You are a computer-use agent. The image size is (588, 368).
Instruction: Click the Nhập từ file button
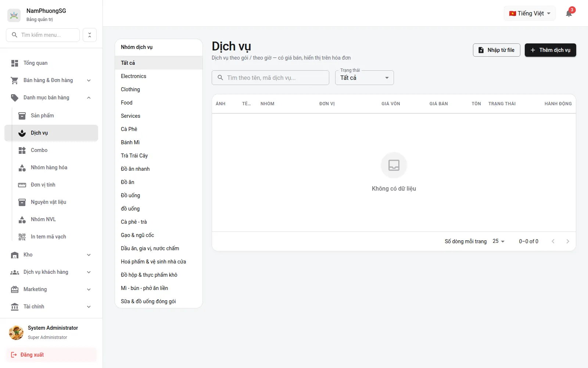point(496,50)
